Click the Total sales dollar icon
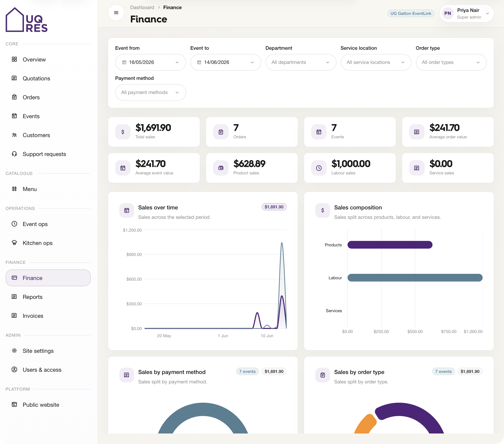Image resolution: width=504 pixels, height=444 pixels. click(x=123, y=132)
